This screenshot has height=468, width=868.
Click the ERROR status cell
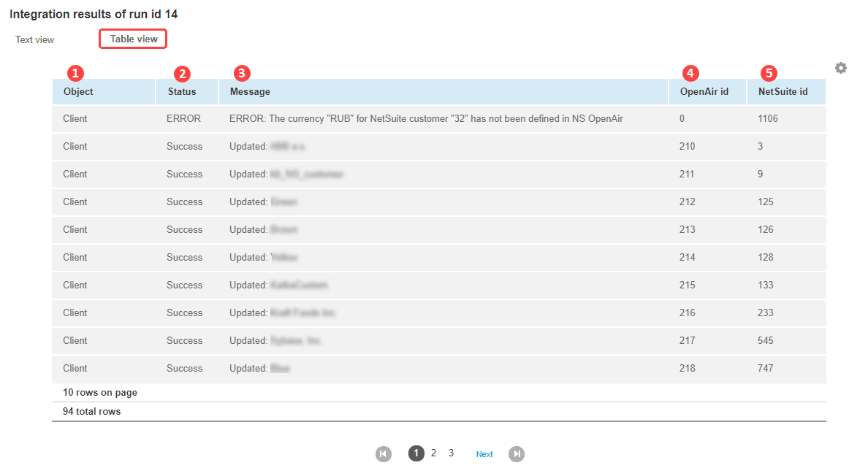pos(184,118)
